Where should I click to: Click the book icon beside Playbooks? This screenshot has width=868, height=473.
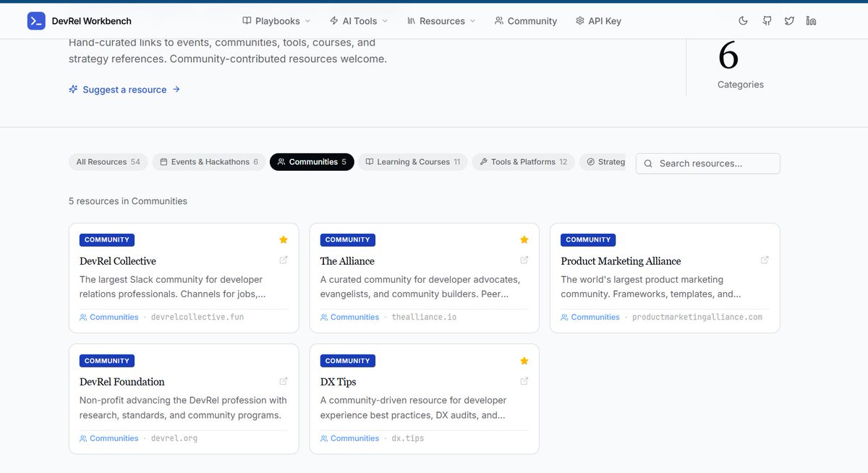pyautogui.click(x=247, y=21)
